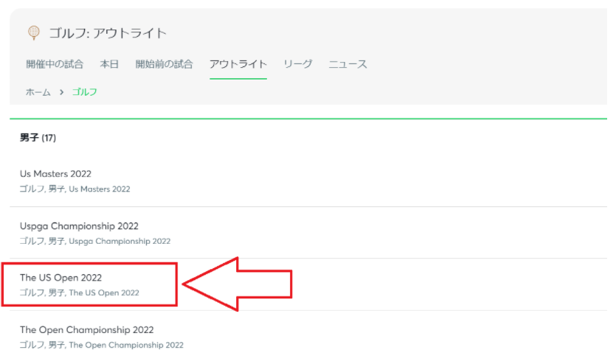Click the golf ball icon in header
The height and width of the screenshot is (364, 616).
[34, 32]
